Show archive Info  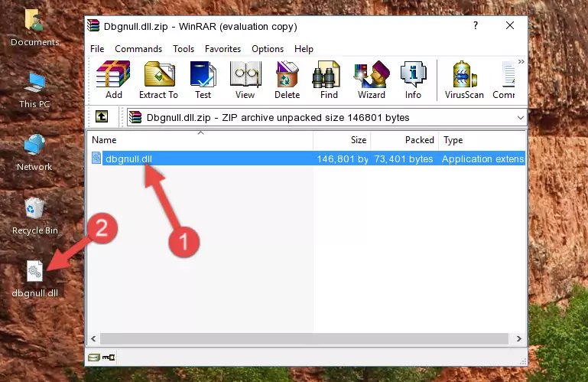(413, 80)
